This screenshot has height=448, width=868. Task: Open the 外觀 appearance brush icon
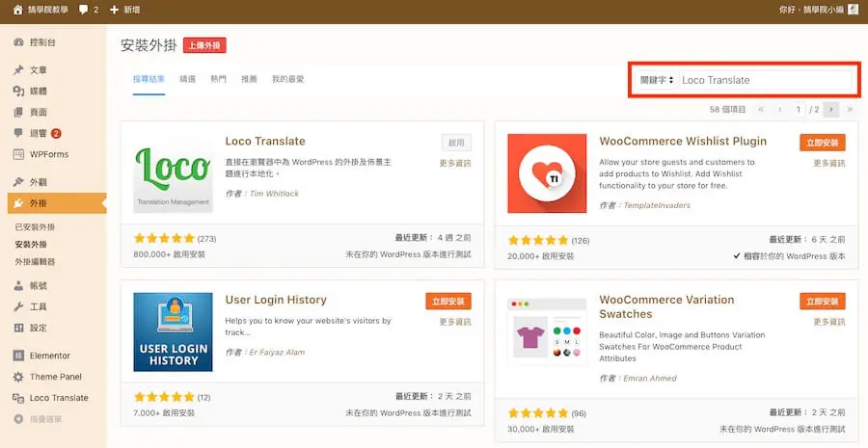[18, 182]
